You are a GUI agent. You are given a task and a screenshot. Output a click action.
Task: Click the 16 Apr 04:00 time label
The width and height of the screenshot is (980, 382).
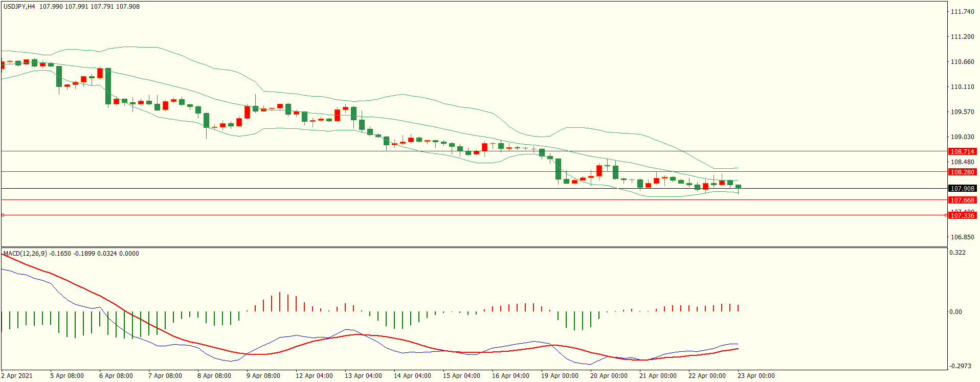pos(510,376)
